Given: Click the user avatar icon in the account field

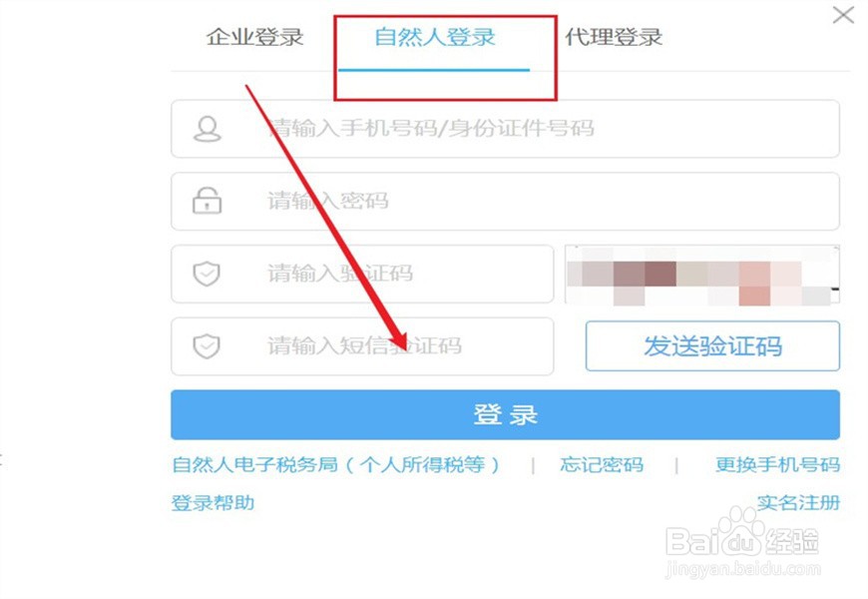Looking at the screenshot, I should (208, 129).
